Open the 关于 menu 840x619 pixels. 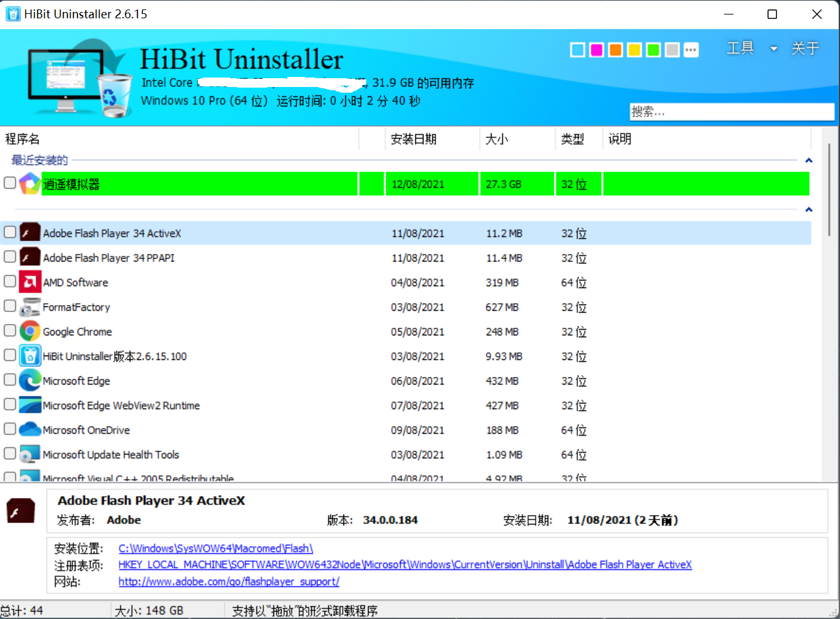pyautogui.click(x=805, y=49)
